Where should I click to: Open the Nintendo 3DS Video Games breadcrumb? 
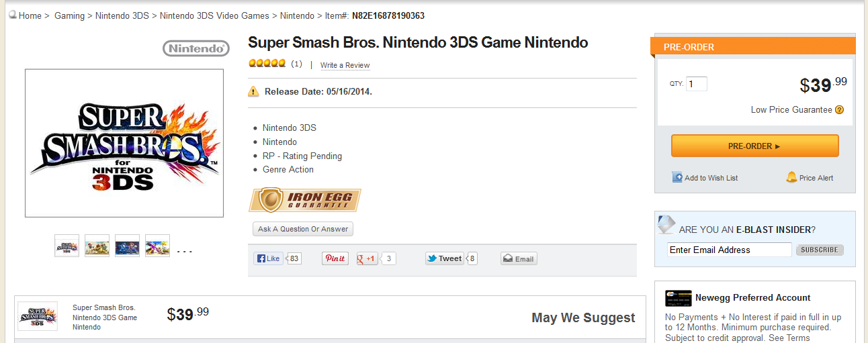tap(214, 15)
